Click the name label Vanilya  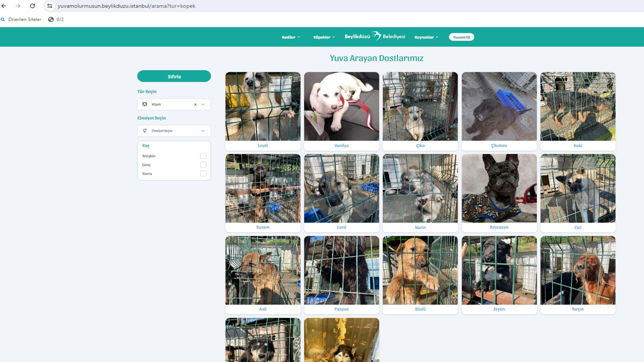tap(341, 145)
